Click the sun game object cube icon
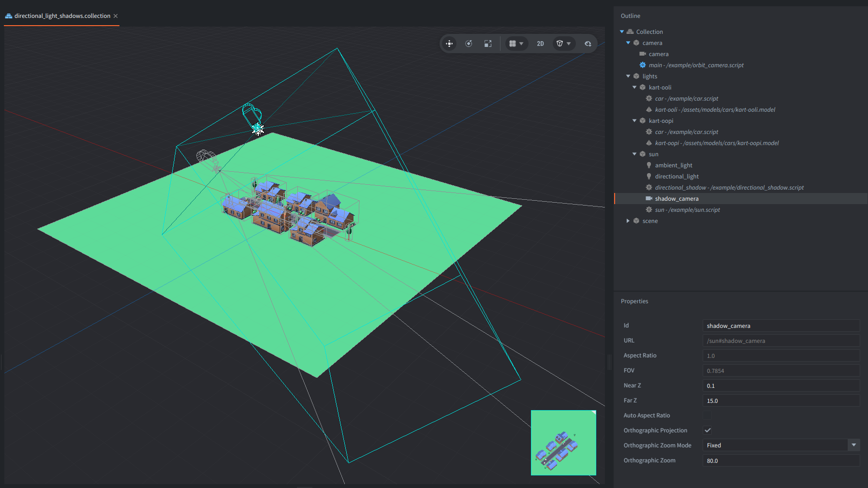 (x=643, y=154)
